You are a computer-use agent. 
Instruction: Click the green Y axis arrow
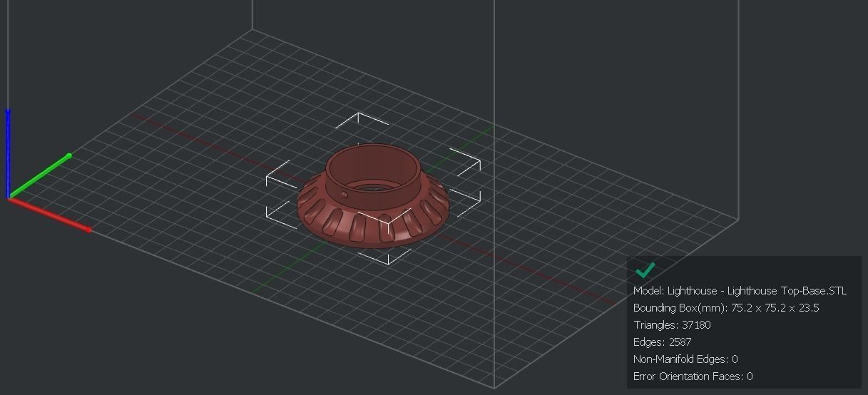tap(40, 175)
